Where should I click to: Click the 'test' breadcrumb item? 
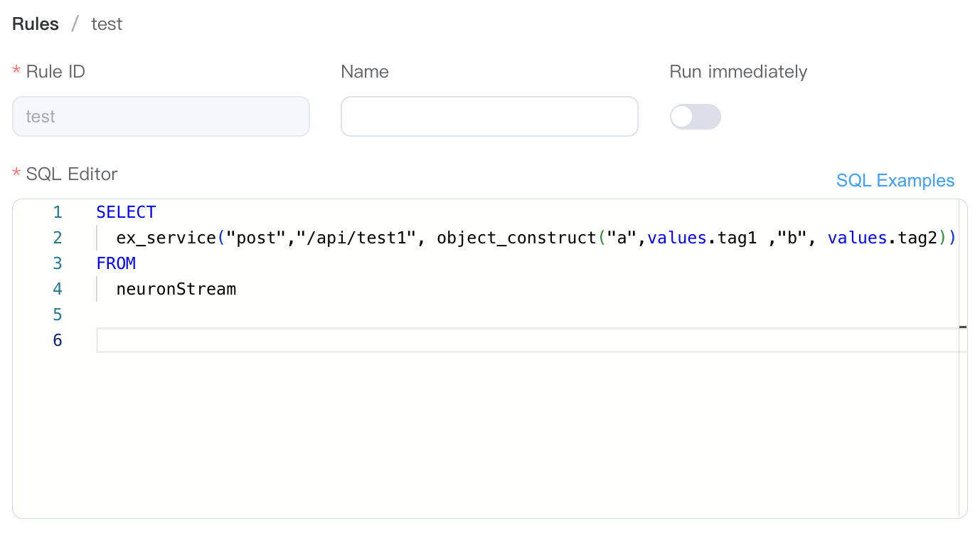click(107, 24)
